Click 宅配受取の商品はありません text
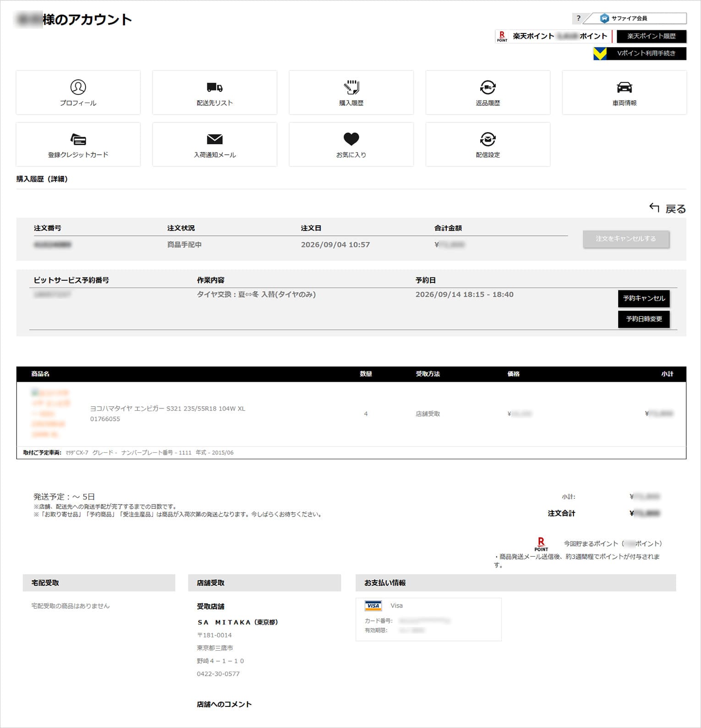Viewport: 701px width, 728px height. (71, 606)
